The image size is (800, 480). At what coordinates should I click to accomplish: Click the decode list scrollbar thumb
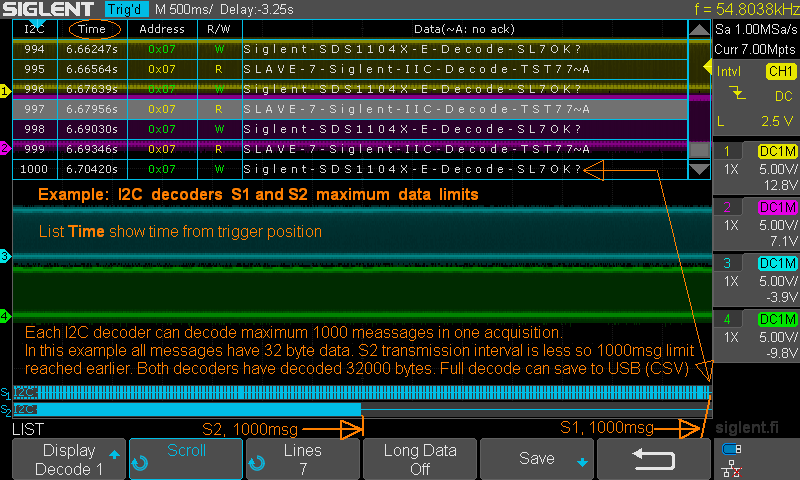699,149
